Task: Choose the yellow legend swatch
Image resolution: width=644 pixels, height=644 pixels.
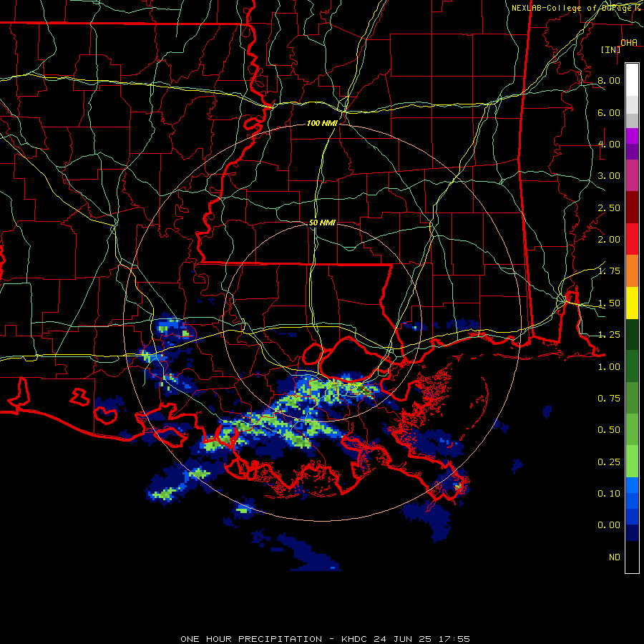Action: [x=632, y=303]
